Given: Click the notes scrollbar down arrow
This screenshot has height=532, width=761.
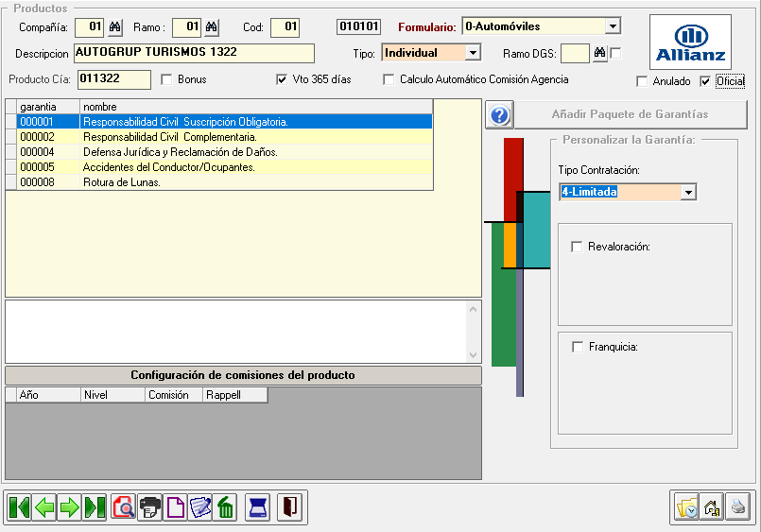Looking at the screenshot, I should point(474,355).
